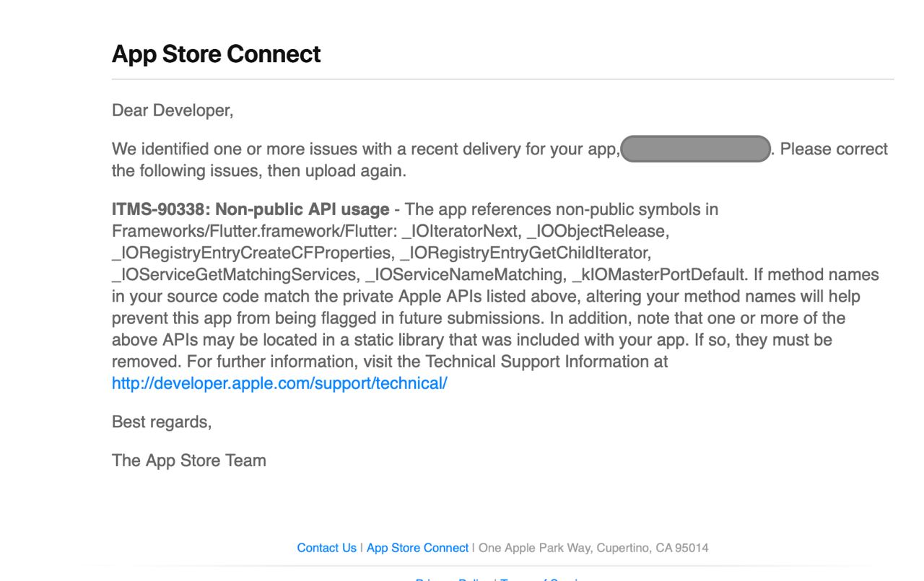
Task: Click the App Store Connect heading
Action: coord(217,54)
